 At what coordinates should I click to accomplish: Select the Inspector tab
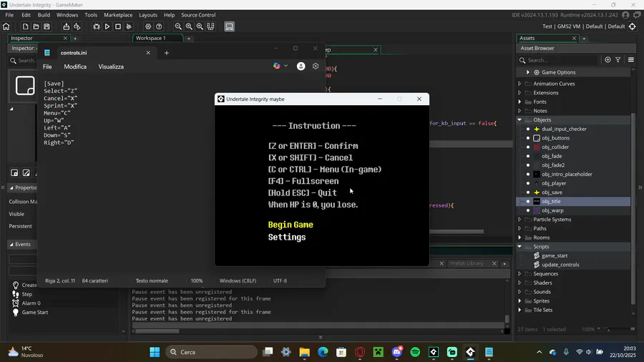click(x=21, y=38)
